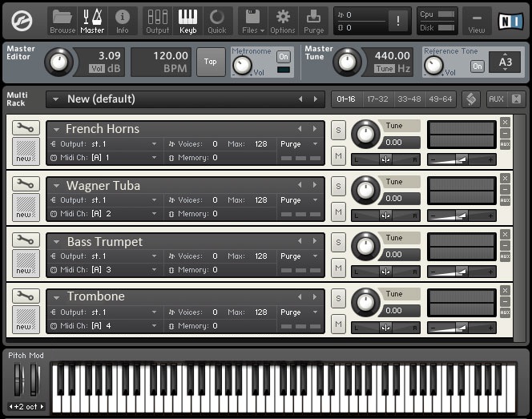
Task: Open French Horns edit wrench
Action: coord(26,127)
